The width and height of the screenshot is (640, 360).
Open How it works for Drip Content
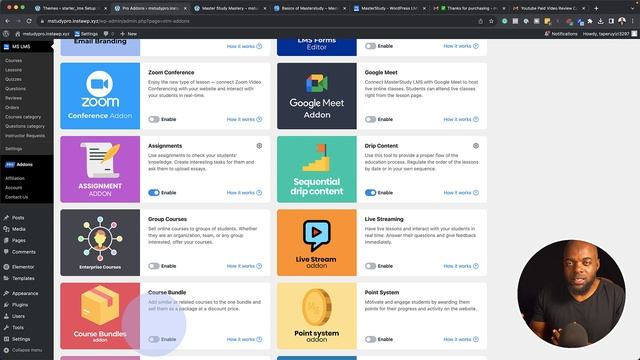[461, 193]
